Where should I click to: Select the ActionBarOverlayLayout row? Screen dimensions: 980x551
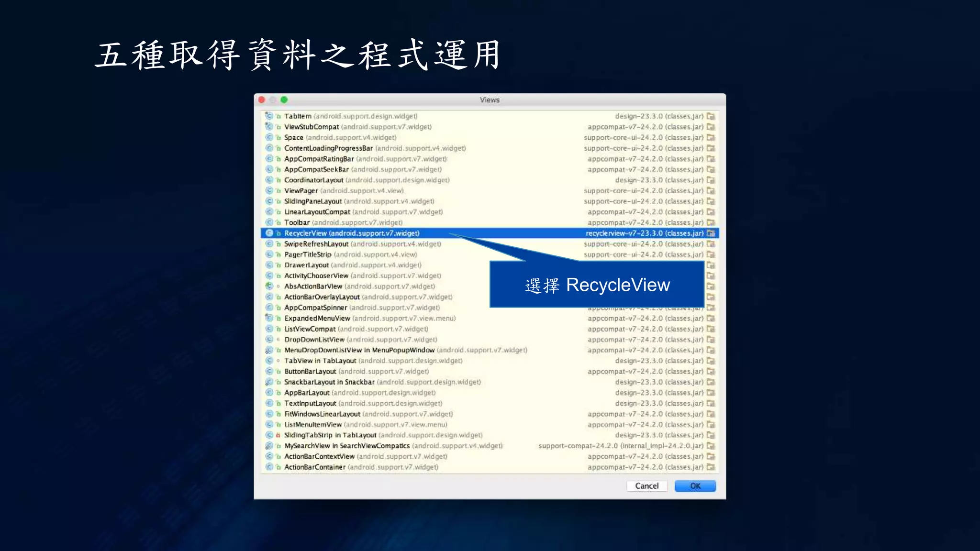point(490,297)
